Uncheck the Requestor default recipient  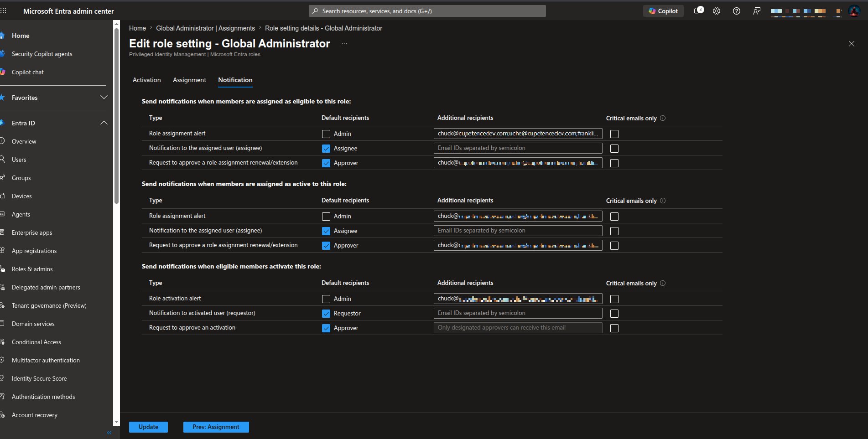(x=326, y=314)
